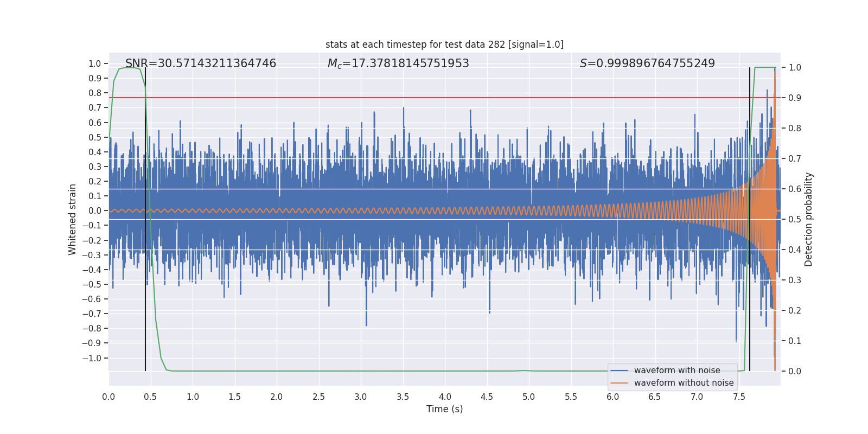868x434 pixels.
Task: Click the plot title mentioning test data 282
Action: 444,44
